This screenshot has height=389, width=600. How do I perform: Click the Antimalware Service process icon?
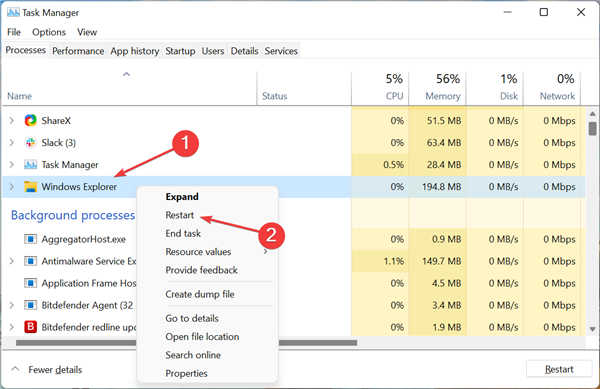pyautogui.click(x=30, y=261)
